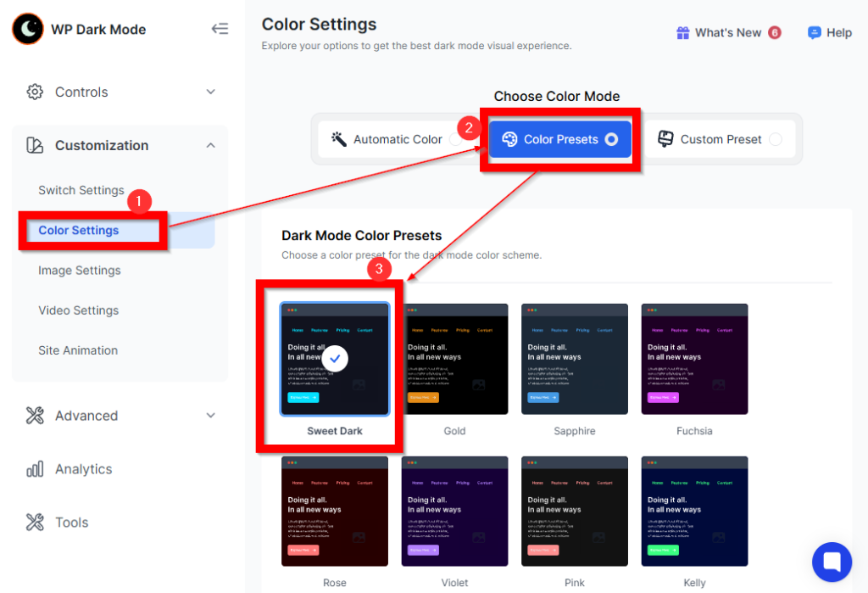This screenshot has height=593, width=868.
Task: Open the Controls menu label
Action: (81, 92)
